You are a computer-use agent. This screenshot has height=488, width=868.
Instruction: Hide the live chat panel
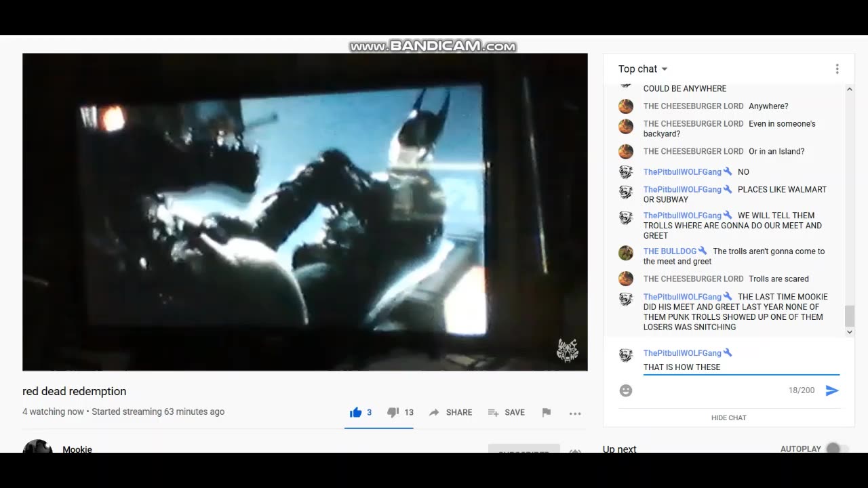(729, 418)
